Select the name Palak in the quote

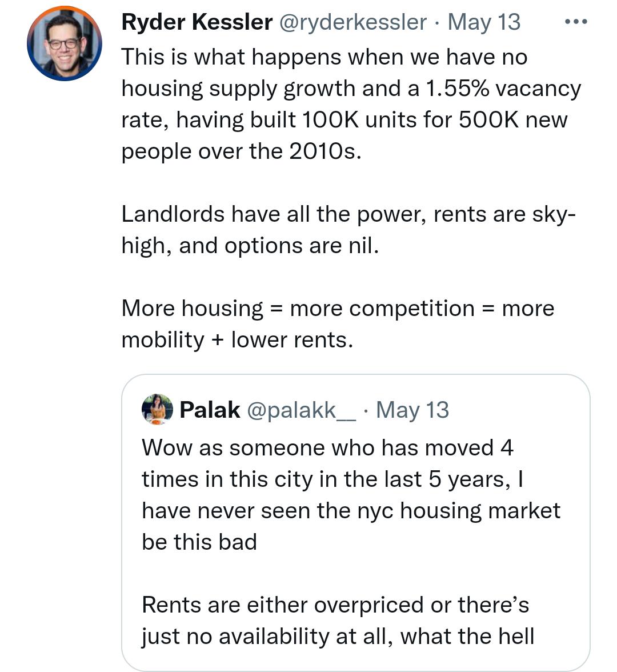(209, 409)
